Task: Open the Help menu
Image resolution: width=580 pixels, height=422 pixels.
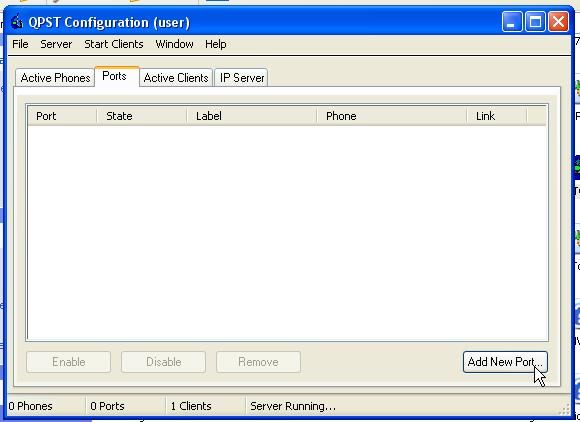Action: (216, 44)
